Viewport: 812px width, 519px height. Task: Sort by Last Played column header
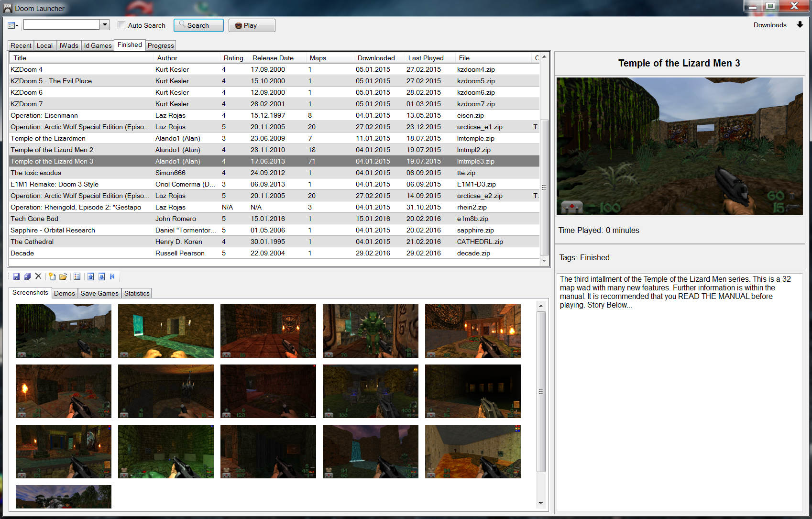(x=429, y=58)
